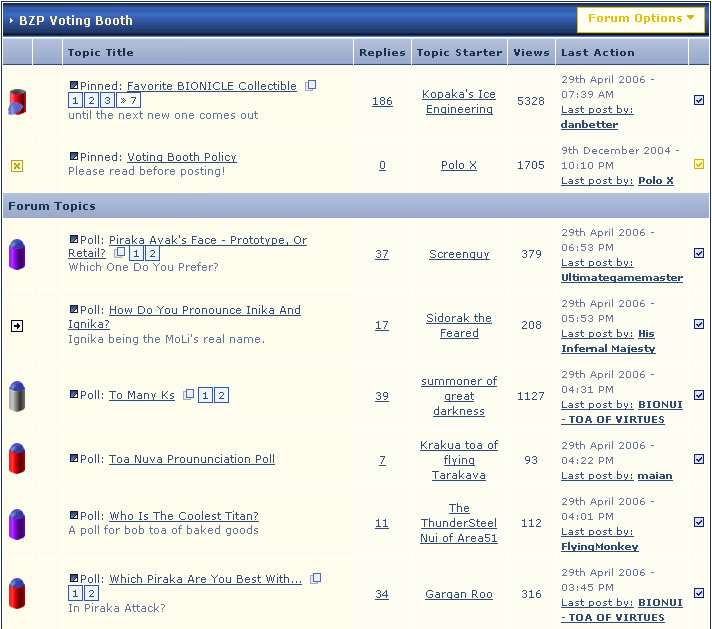View topic starter Gargan Roo profile
This screenshot has height=629, width=712.
click(x=459, y=594)
